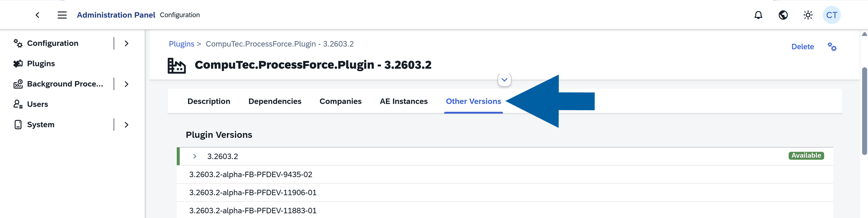Click the Delete link
Image resolution: width=868 pixels, height=218 pixels.
click(803, 47)
